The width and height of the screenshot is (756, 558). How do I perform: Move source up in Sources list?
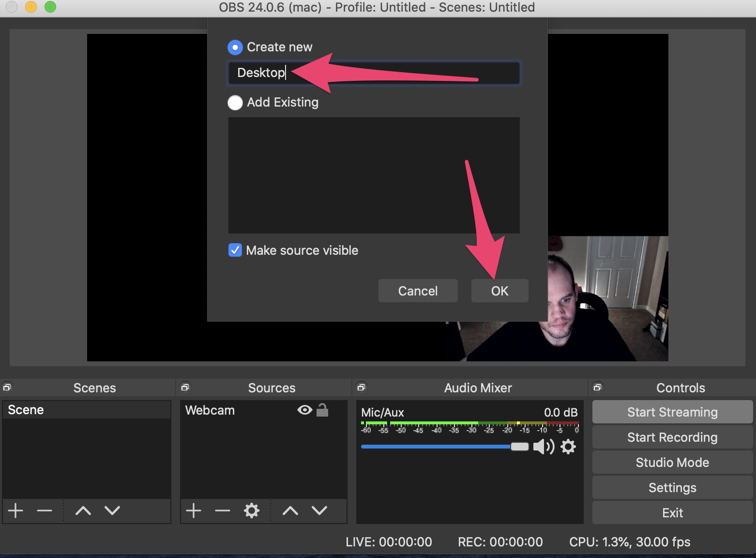(x=290, y=511)
